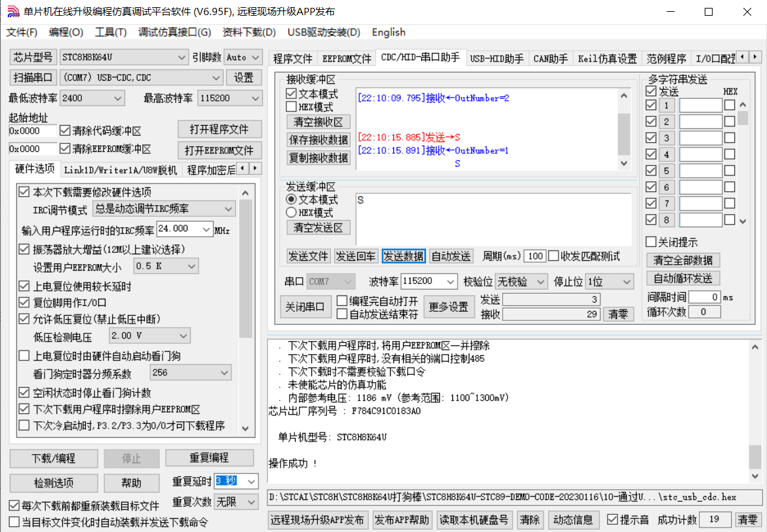Click multi-string list scroll-down arrow
This screenshot has height=532, width=767.
coord(743,221)
